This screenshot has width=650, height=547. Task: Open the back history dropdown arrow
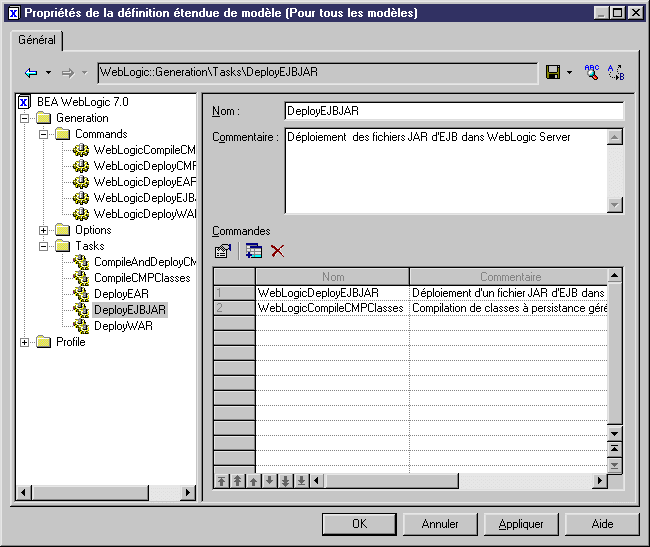(x=47, y=72)
